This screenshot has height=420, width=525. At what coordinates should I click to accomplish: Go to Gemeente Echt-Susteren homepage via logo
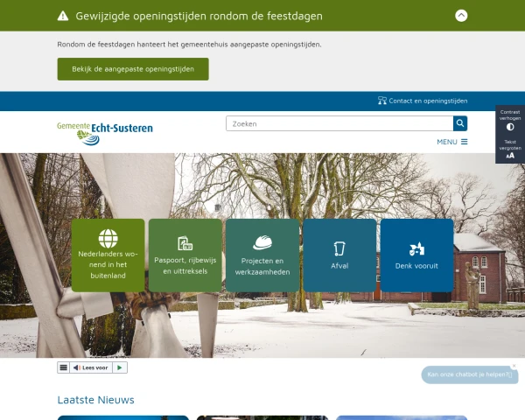[105, 133]
